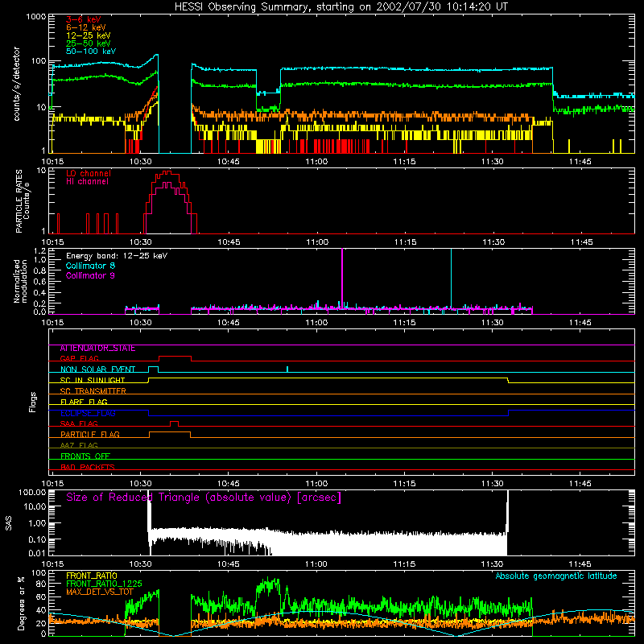The height and width of the screenshot is (644, 644).
Task: Click the 1.2 tick on modulation axis
Action: (x=39, y=251)
